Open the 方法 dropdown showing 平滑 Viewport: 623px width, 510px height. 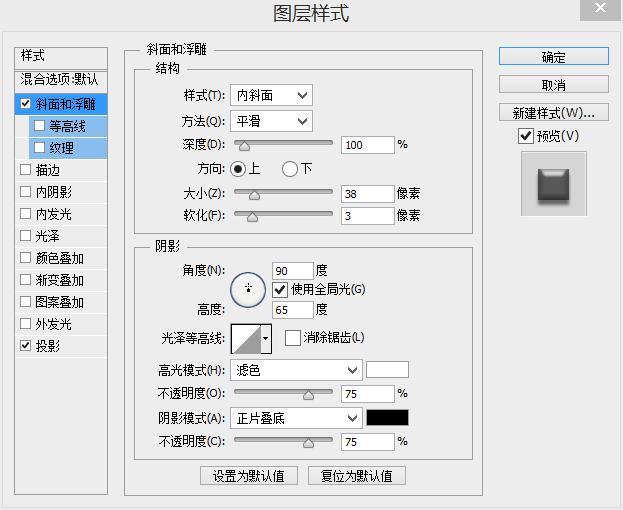tap(271, 121)
